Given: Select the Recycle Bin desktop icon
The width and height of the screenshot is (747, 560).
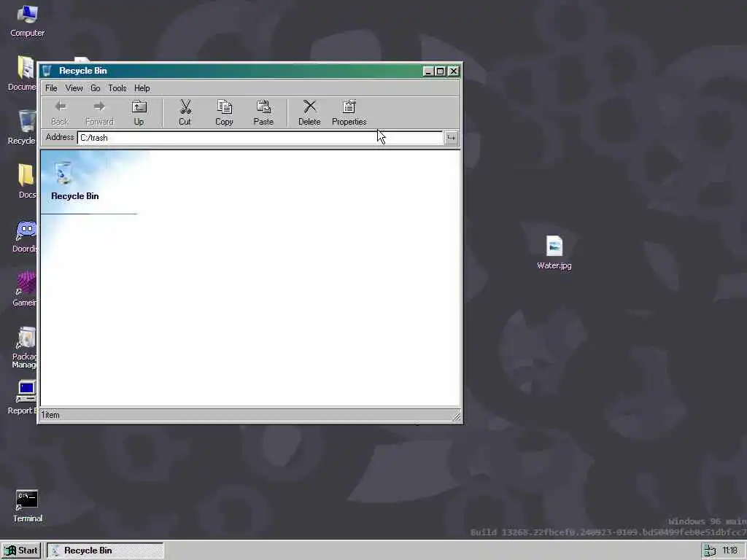Looking at the screenshot, I should coord(23,127).
